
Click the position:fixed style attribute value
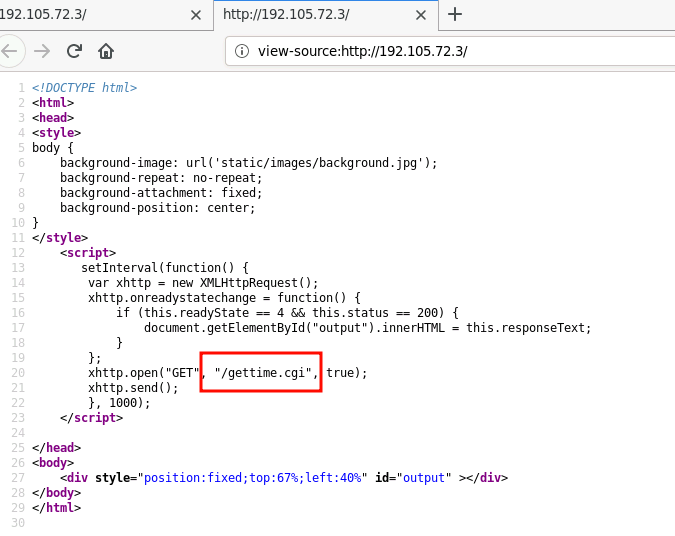pyautogui.click(x=252, y=478)
